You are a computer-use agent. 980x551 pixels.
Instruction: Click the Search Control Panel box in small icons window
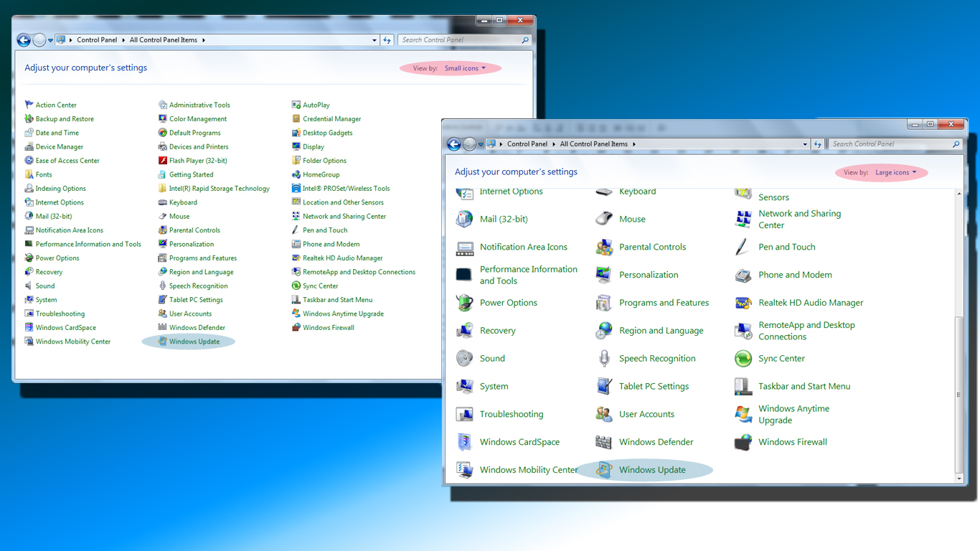[x=465, y=40]
